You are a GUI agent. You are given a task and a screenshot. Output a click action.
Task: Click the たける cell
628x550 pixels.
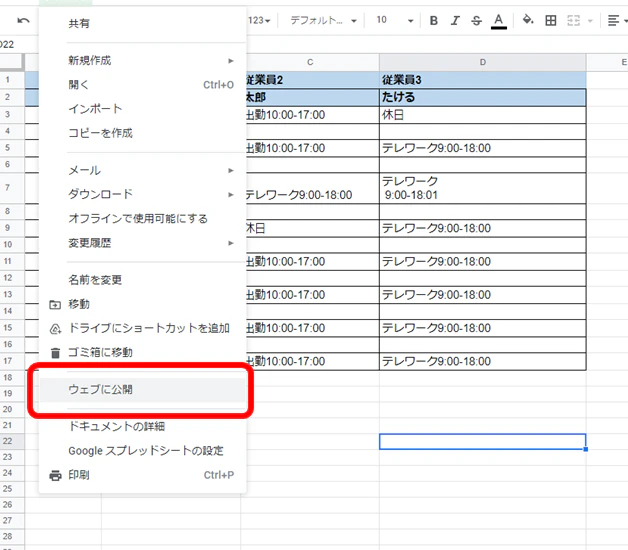tap(483, 97)
